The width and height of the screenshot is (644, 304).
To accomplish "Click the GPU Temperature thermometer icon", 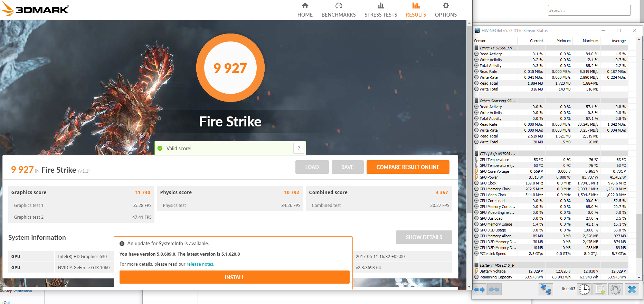I will pos(476,160).
